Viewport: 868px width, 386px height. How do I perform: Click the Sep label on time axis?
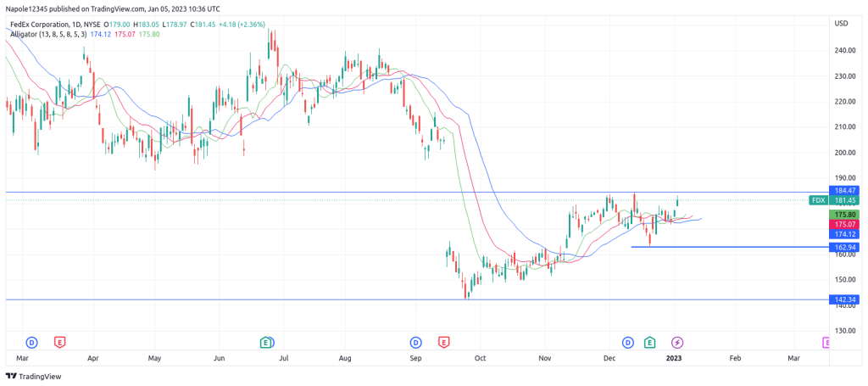[415, 359]
